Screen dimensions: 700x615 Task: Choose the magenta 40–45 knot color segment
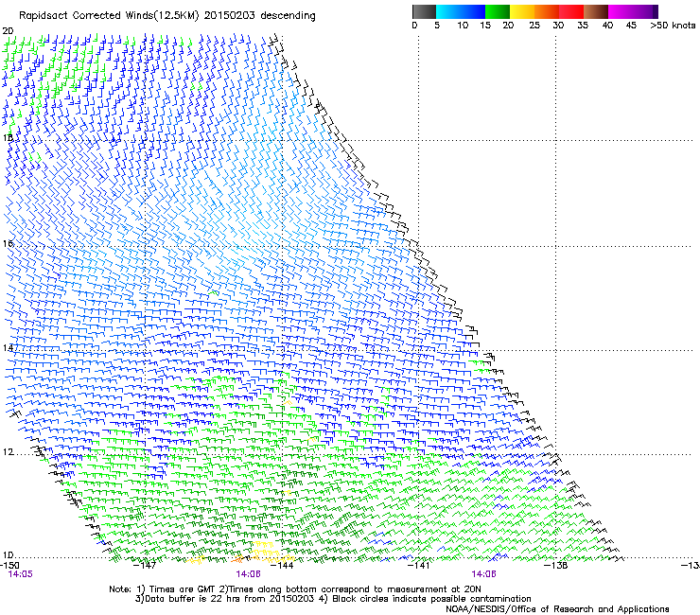(621, 11)
